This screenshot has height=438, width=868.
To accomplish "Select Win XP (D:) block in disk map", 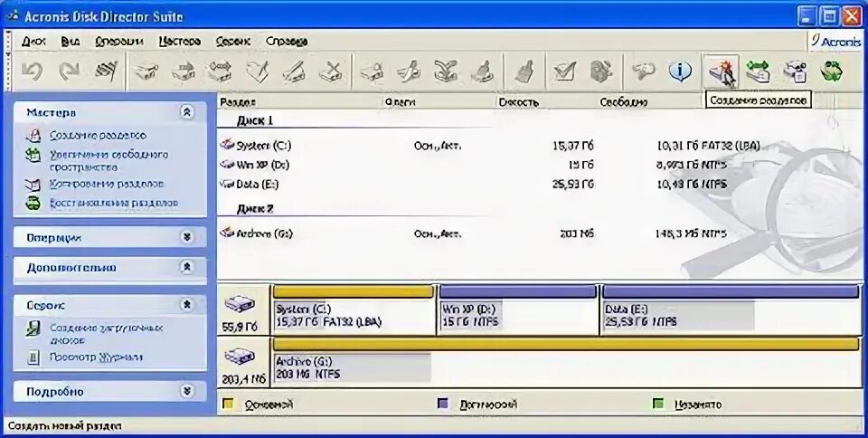I will click(x=517, y=309).
